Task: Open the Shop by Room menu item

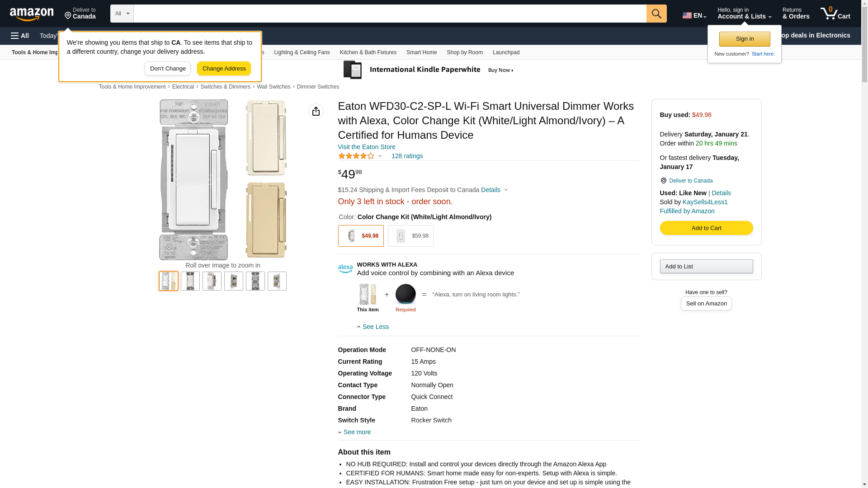Action: click(x=464, y=52)
